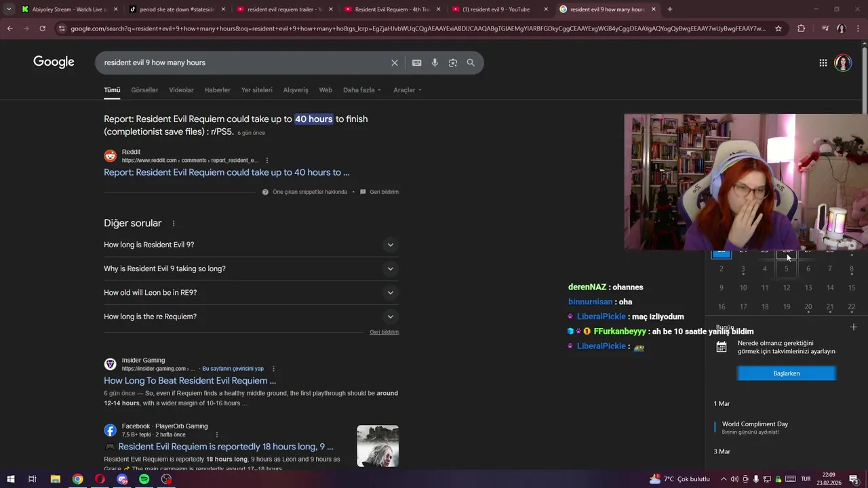Open the Google account profile picture
This screenshot has width=868, height=488.
coord(843,62)
